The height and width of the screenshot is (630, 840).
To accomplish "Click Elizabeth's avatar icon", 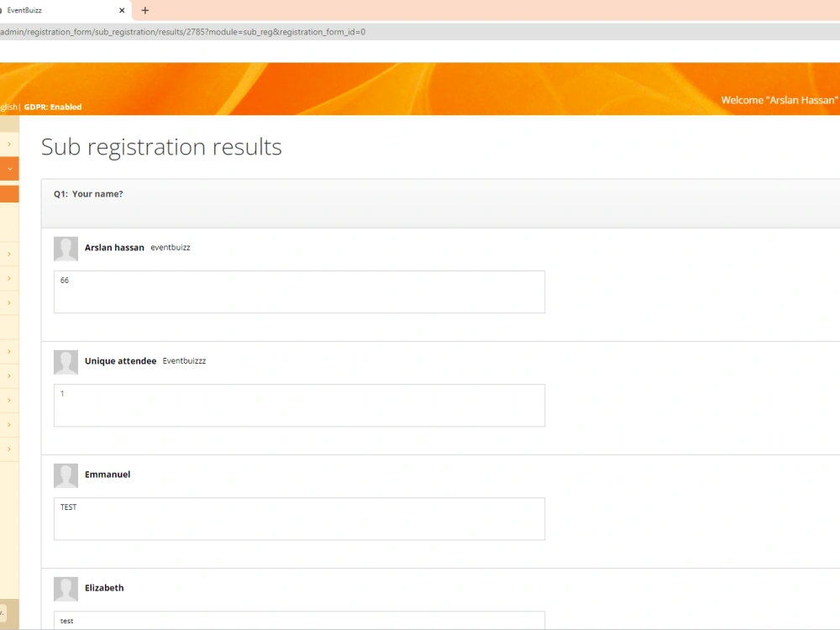I will 66,590.
